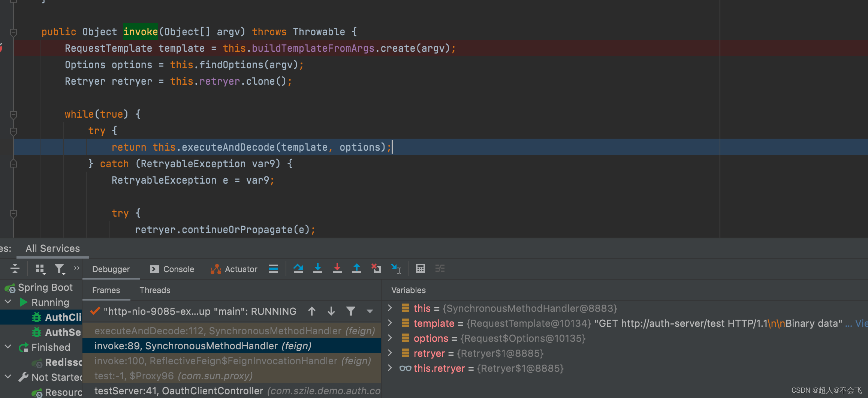Click buildTemplateFromArgs in the code
The width and height of the screenshot is (868, 398).
click(313, 48)
